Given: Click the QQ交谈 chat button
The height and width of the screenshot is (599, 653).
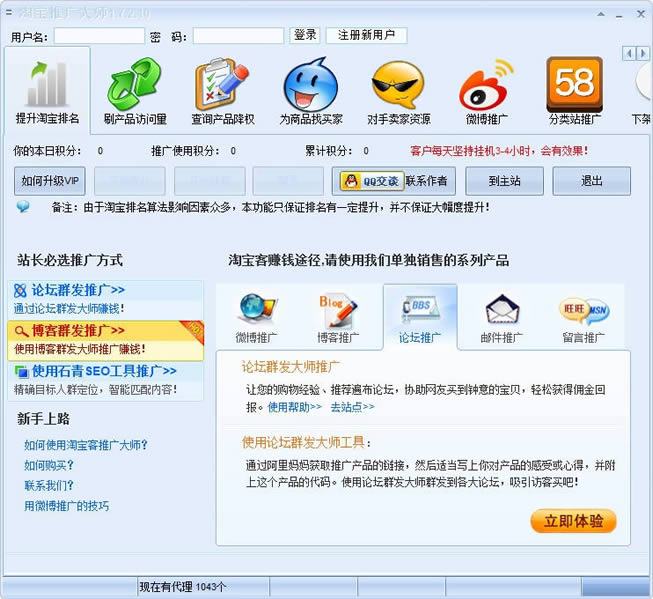Looking at the screenshot, I should (x=369, y=181).
